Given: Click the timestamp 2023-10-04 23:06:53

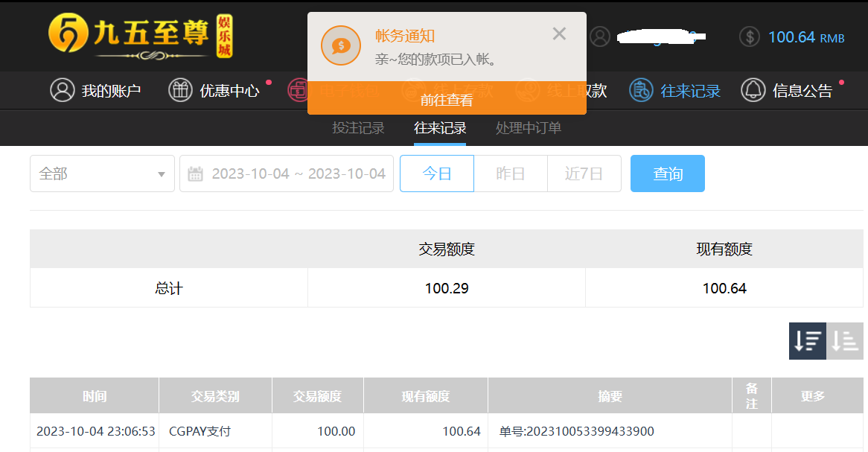Looking at the screenshot, I should tap(96, 431).
